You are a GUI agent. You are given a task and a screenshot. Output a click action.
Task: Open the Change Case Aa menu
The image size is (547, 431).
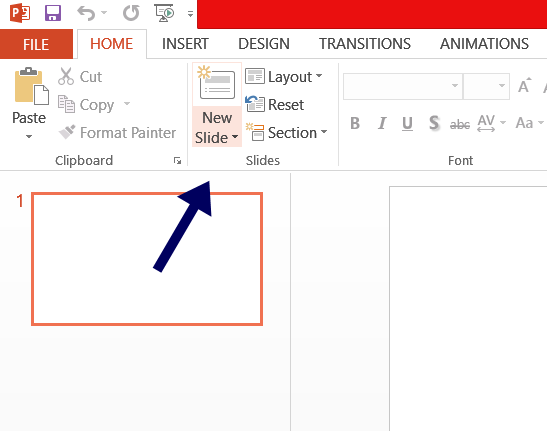[x=529, y=123]
